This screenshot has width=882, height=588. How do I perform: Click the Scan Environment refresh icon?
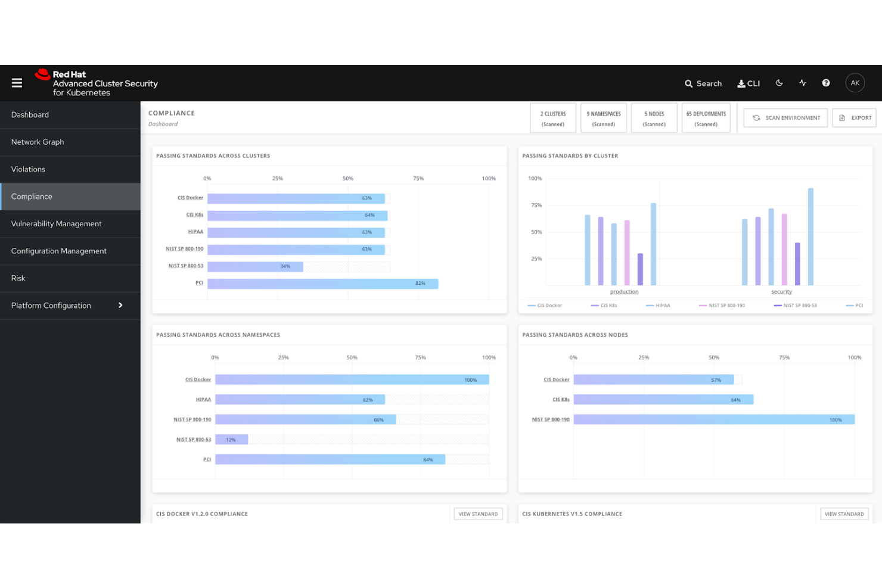[756, 118]
